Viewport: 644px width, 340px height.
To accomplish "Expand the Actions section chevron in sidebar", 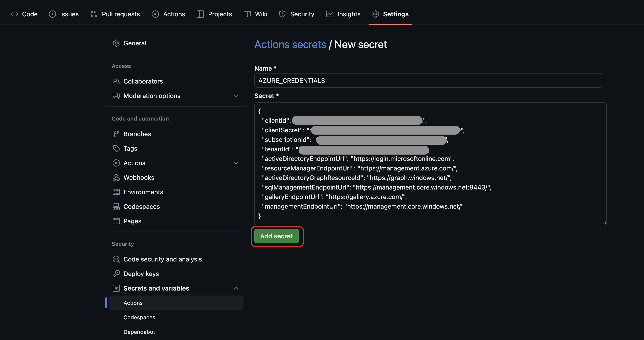I will (236, 163).
